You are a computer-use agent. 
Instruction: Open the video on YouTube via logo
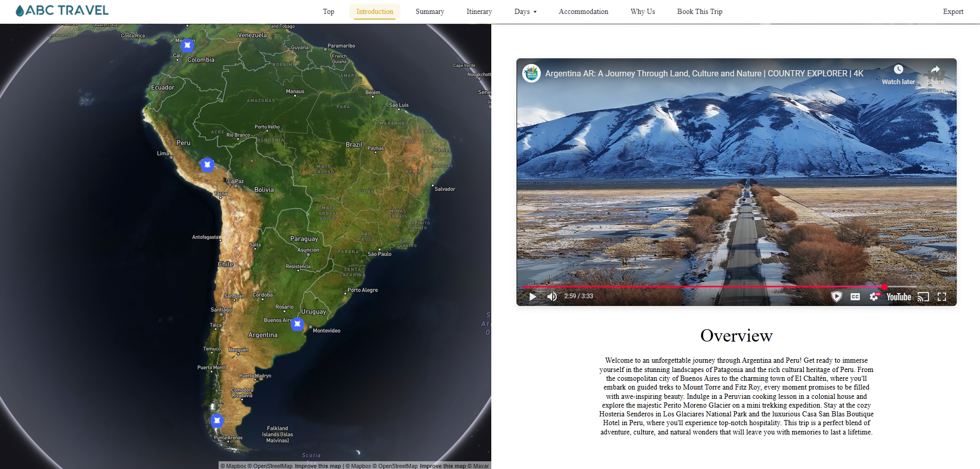(899, 297)
